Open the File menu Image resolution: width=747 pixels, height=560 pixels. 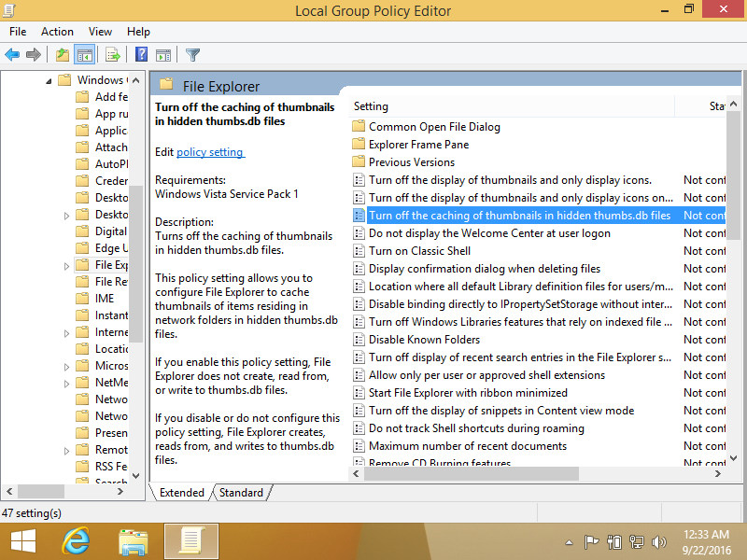[x=18, y=32]
